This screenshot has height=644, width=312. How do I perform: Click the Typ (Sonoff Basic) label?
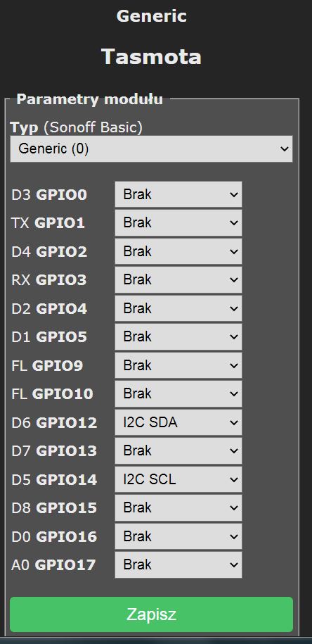point(77,127)
